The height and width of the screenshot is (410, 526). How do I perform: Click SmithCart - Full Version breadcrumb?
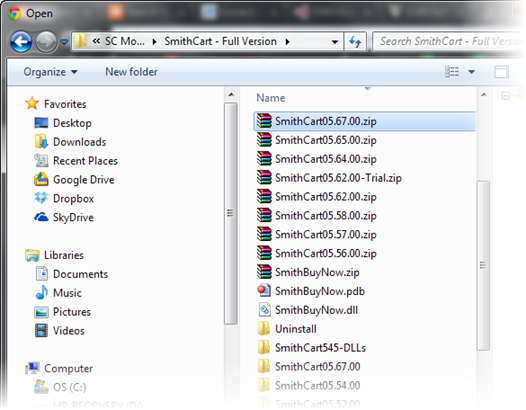click(x=220, y=42)
